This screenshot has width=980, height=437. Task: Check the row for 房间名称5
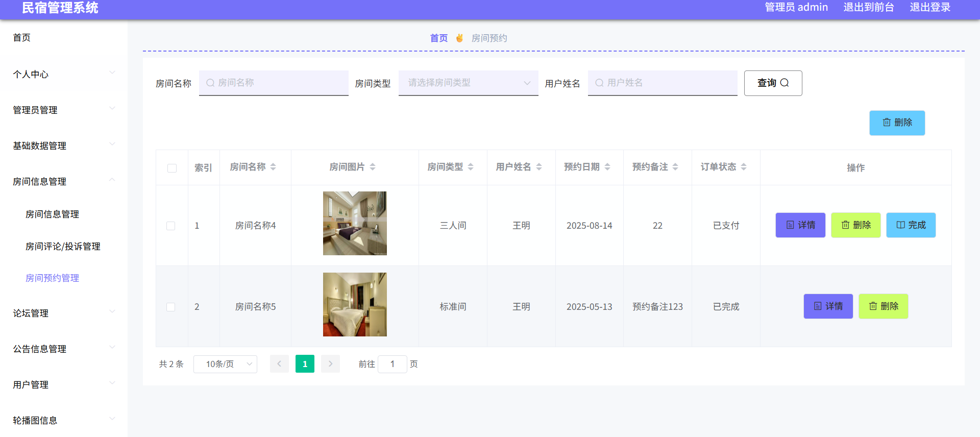(x=171, y=307)
